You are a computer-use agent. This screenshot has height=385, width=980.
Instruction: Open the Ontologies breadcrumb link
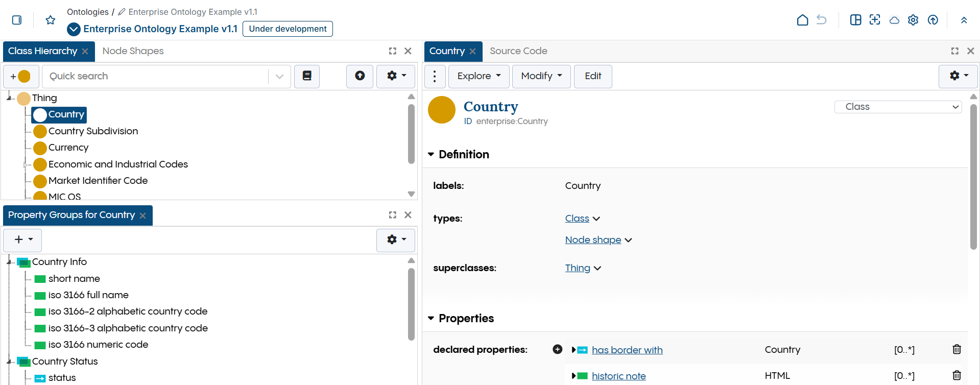[x=88, y=12]
